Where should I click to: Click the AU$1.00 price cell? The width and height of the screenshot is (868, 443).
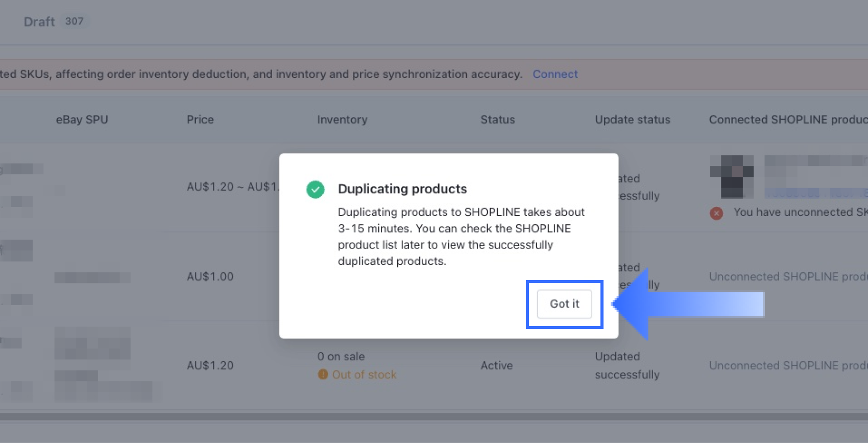[x=210, y=276]
